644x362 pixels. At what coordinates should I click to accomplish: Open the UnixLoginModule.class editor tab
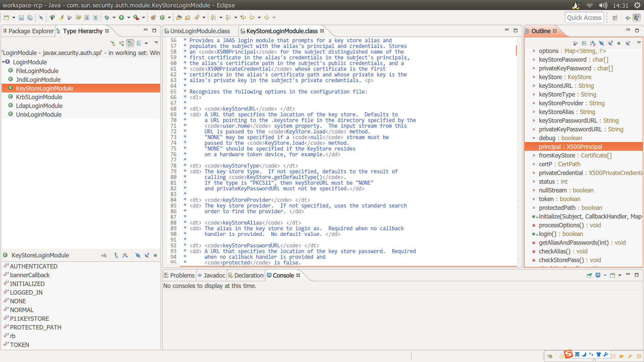200,31
